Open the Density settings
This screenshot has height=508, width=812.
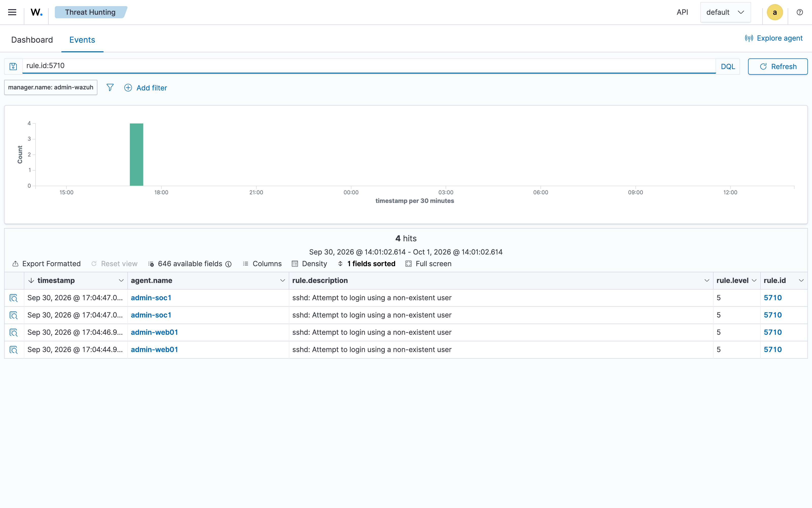point(309,264)
